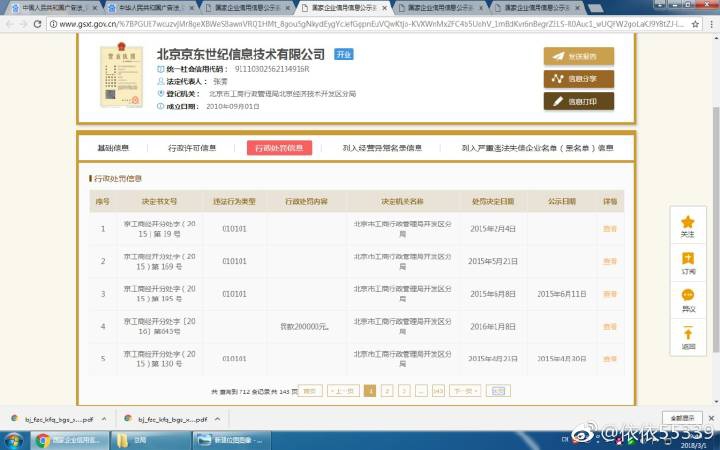The height and width of the screenshot is (450, 720).
Task: Open second bj_fzc_kfq_bgs pdf download item
Action: [166, 419]
